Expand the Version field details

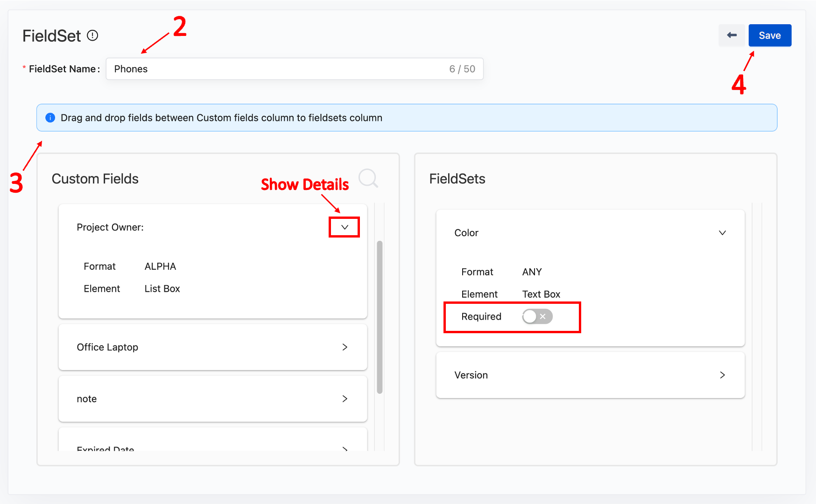722,375
